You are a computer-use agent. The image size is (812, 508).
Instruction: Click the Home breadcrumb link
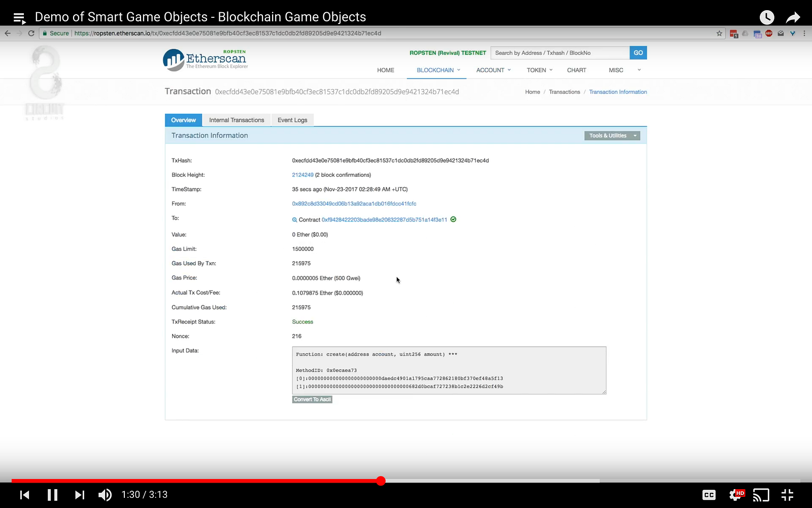point(532,92)
